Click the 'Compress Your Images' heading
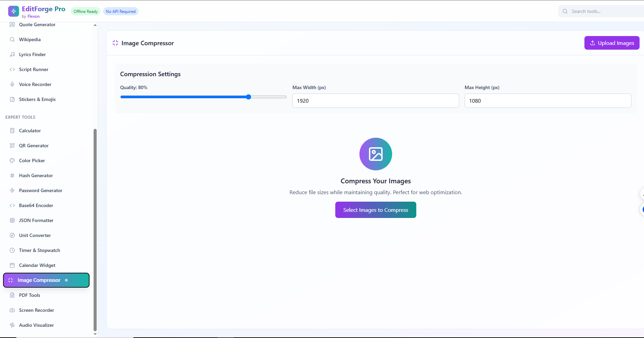The image size is (644, 338). (376, 181)
